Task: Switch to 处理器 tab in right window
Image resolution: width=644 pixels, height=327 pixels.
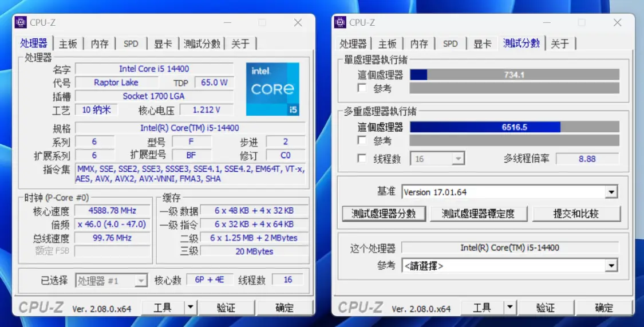Action: (353, 44)
